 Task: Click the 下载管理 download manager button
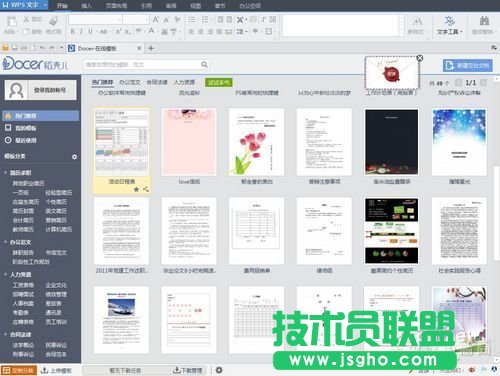[x=188, y=370]
